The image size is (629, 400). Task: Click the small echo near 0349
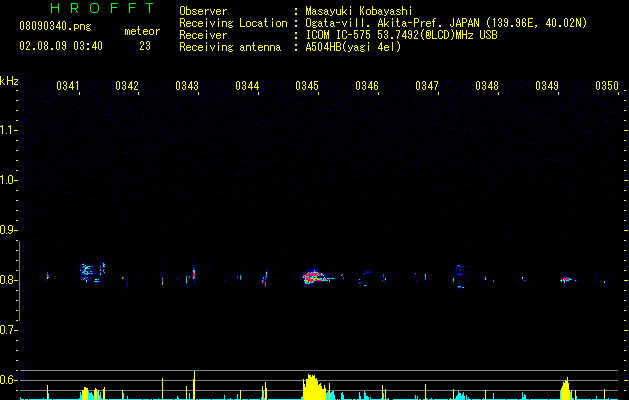[x=567, y=279]
